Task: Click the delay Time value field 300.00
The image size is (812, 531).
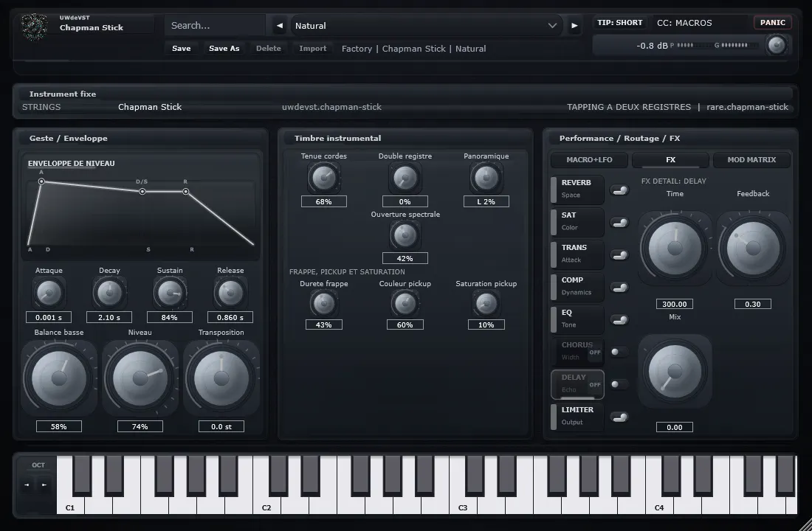Action: (x=674, y=304)
